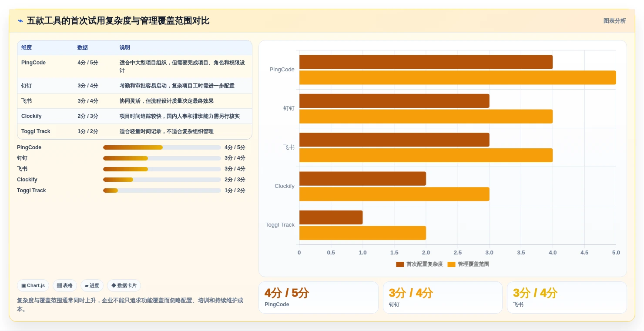Click Toggl Track dark-orange complexity bar
This screenshot has width=644, height=331.
[x=331, y=217]
